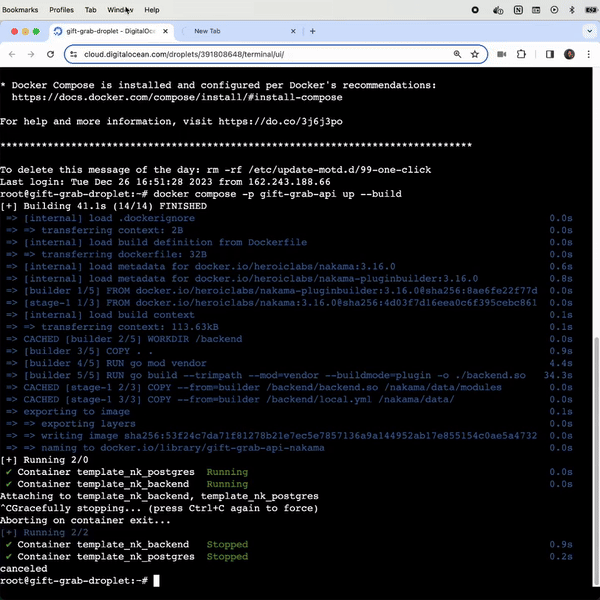Click the camera recording extension icon
The height and width of the screenshot is (600, 600).
pos(502,54)
